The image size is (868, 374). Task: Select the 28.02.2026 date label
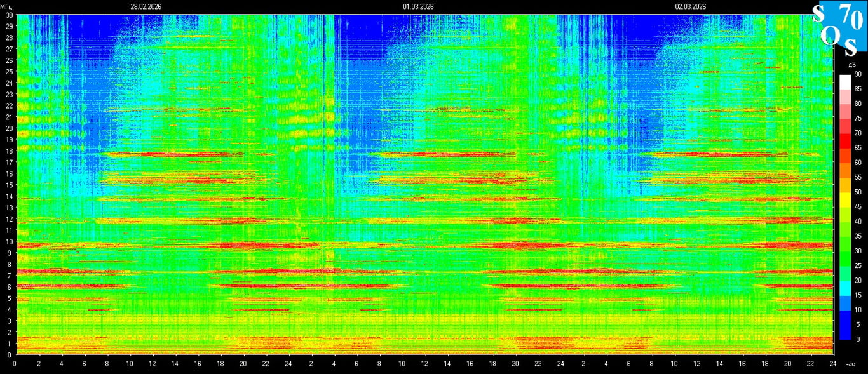point(146,6)
